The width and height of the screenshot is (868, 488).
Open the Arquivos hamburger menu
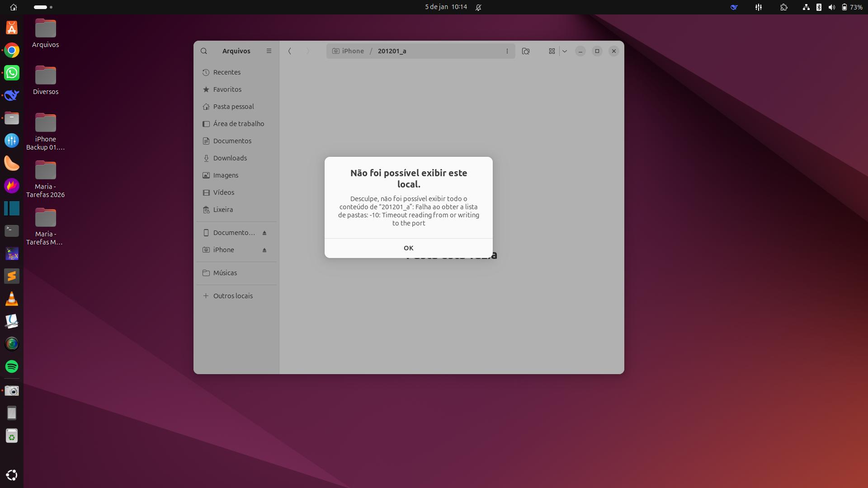(x=269, y=51)
